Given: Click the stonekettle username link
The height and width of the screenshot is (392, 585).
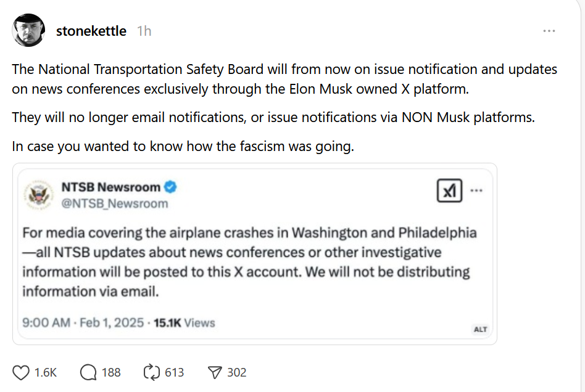Looking at the screenshot, I should [91, 31].
